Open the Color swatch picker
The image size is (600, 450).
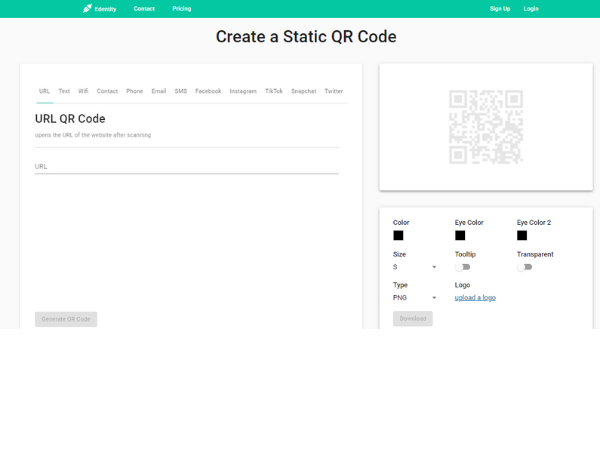[x=398, y=235]
